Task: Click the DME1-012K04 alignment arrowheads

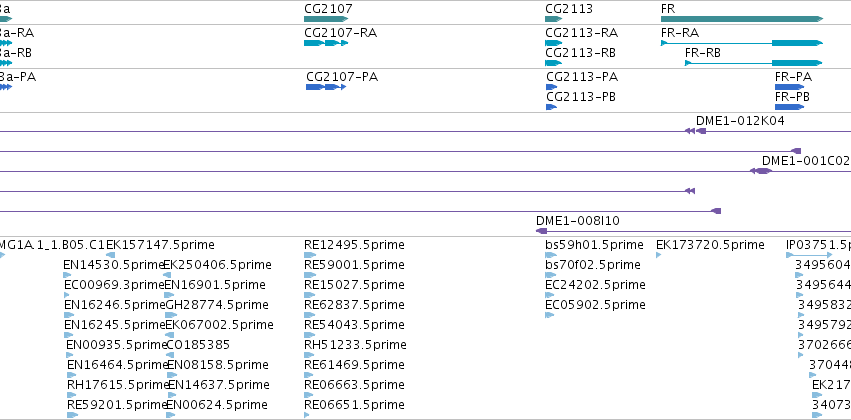Action: click(x=695, y=131)
